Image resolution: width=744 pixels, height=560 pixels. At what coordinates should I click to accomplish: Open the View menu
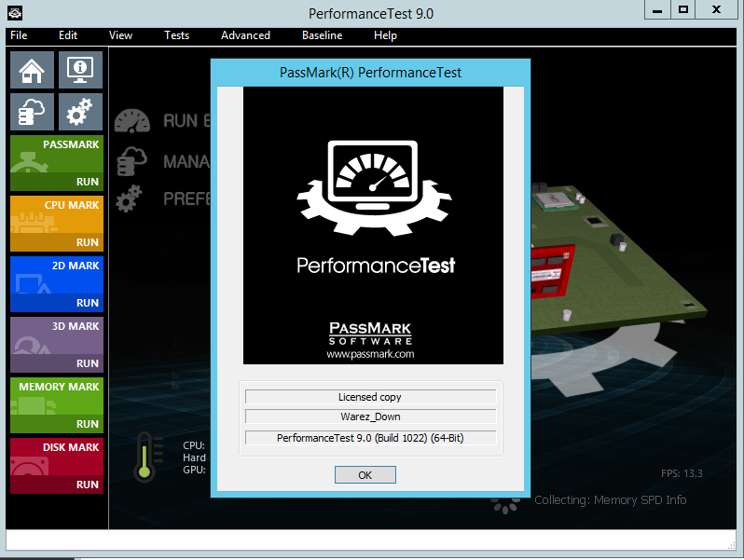(x=120, y=35)
